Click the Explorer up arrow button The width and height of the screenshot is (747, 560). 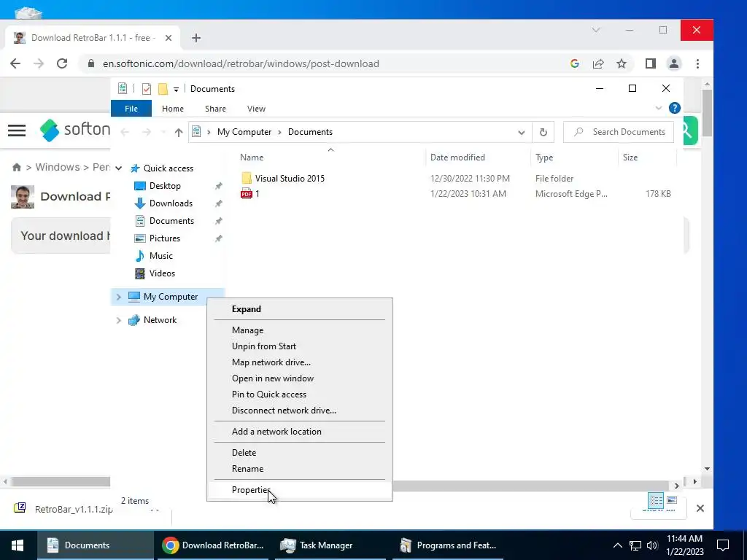[x=179, y=133]
